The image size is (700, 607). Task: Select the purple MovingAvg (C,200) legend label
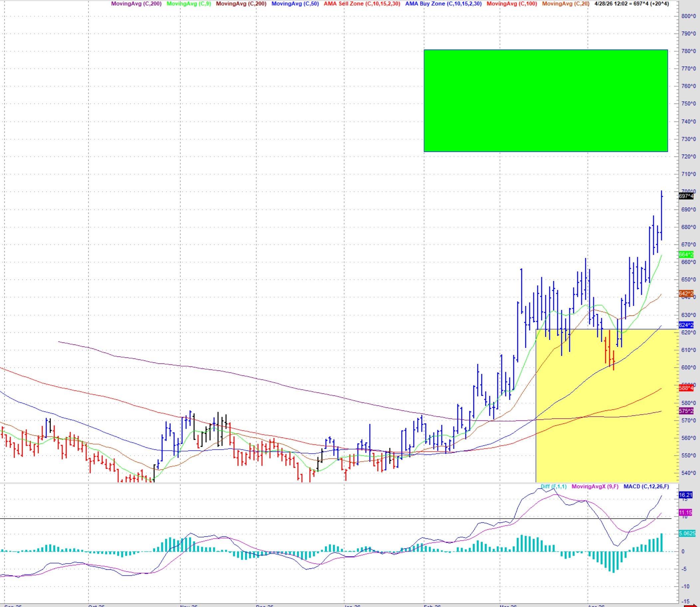tap(136, 4)
